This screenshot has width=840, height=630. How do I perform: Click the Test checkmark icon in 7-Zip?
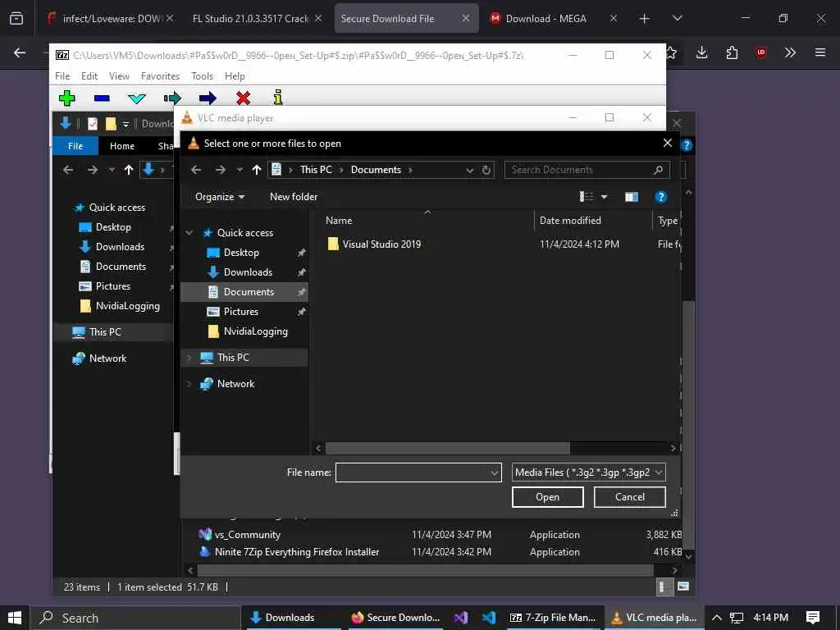click(x=137, y=98)
